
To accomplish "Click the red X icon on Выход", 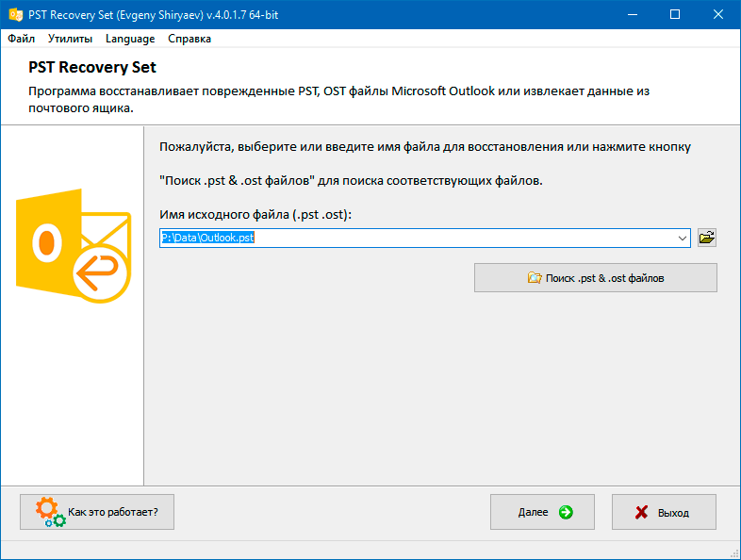I will point(641,512).
